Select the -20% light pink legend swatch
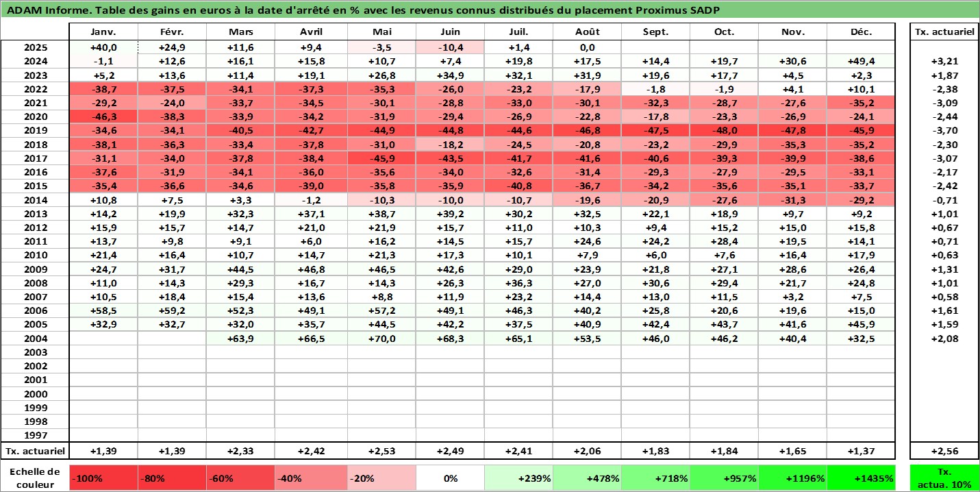 (381, 478)
